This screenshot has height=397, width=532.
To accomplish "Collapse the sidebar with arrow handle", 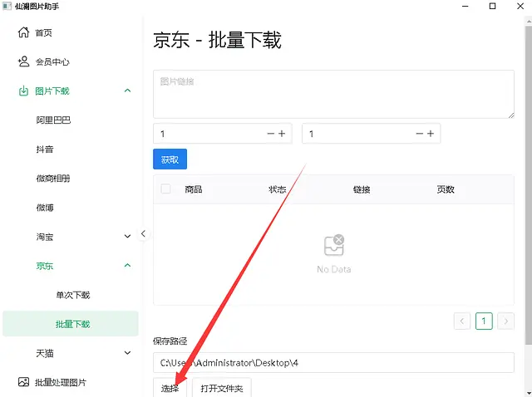I will tap(143, 233).
